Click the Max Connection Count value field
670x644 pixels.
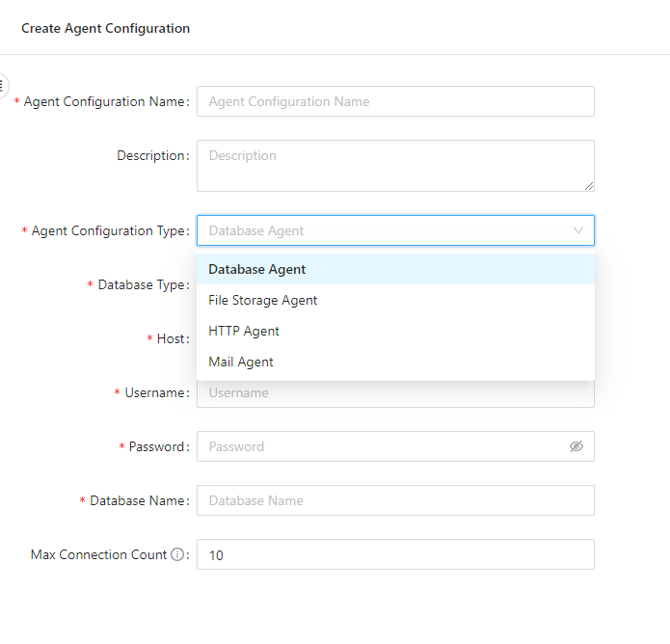click(x=395, y=554)
